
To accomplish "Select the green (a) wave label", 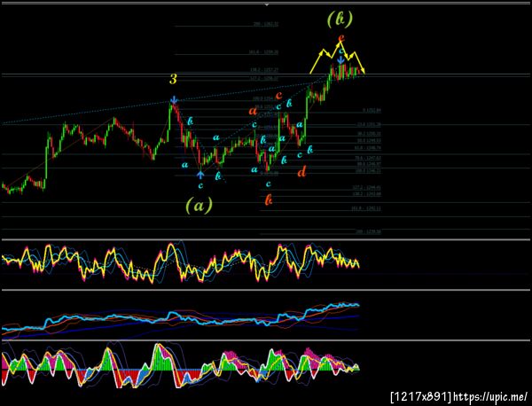I will click(199, 205).
